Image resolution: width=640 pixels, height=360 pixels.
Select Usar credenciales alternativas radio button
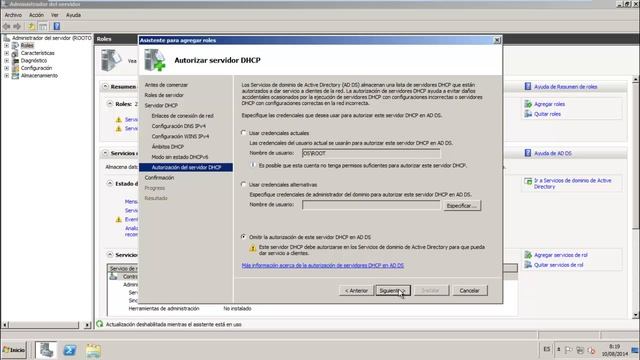pos(244,184)
